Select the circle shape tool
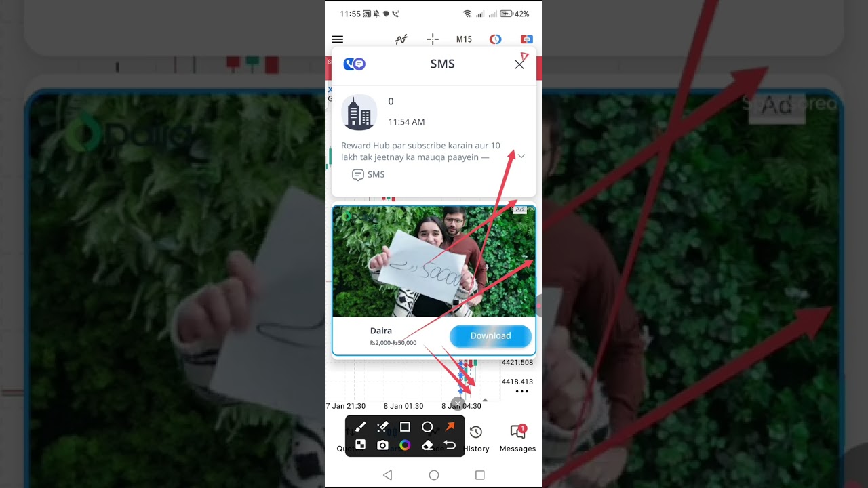Screen dimensions: 868x488 [427, 427]
